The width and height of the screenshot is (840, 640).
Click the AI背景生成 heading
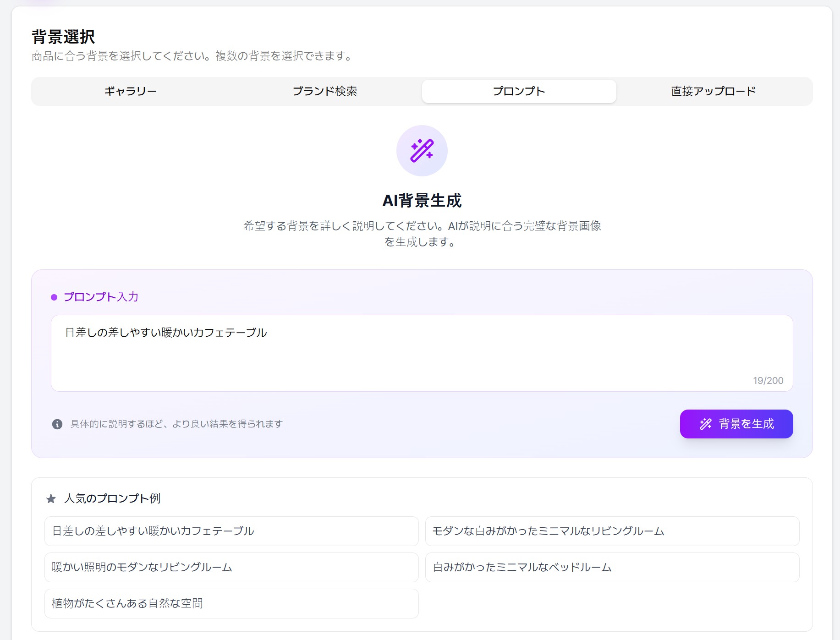[422, 201]
